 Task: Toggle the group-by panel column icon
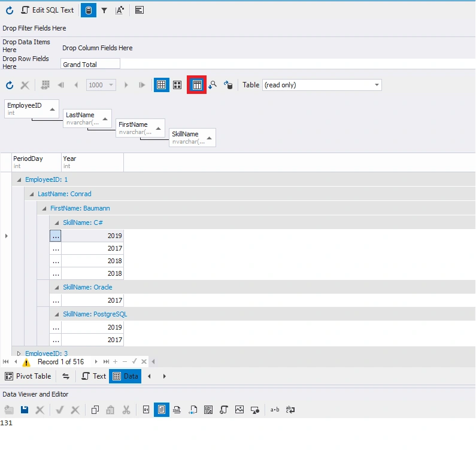tap(197, 85)
